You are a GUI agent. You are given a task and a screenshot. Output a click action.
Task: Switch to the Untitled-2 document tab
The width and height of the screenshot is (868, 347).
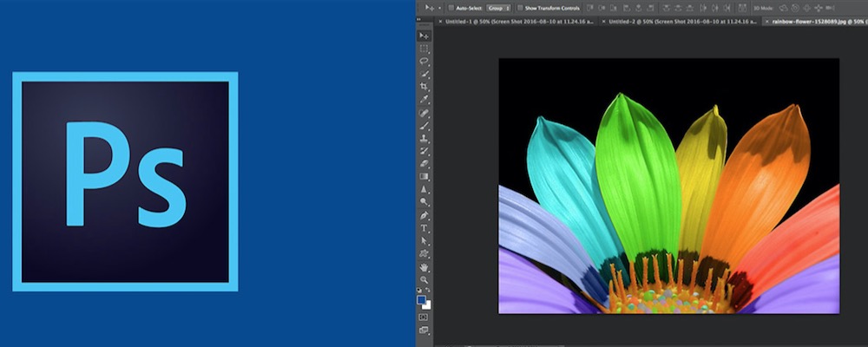[681, 20]
